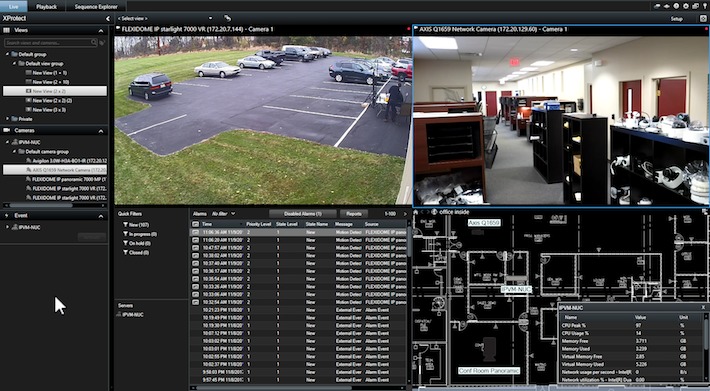The image size is (710, 391).
Task: Select the Live tab
Action: pos(13,6)
